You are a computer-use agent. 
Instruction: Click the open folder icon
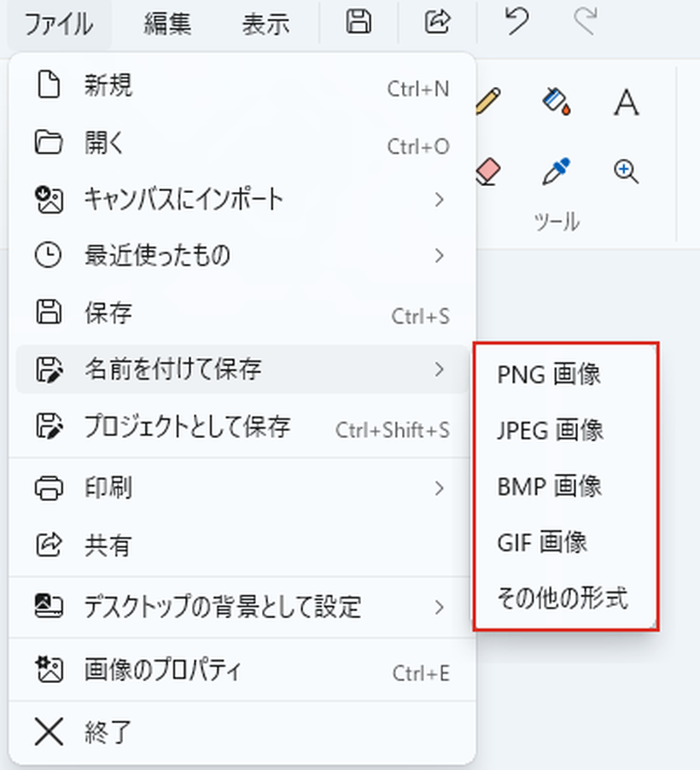pos(49,143)
